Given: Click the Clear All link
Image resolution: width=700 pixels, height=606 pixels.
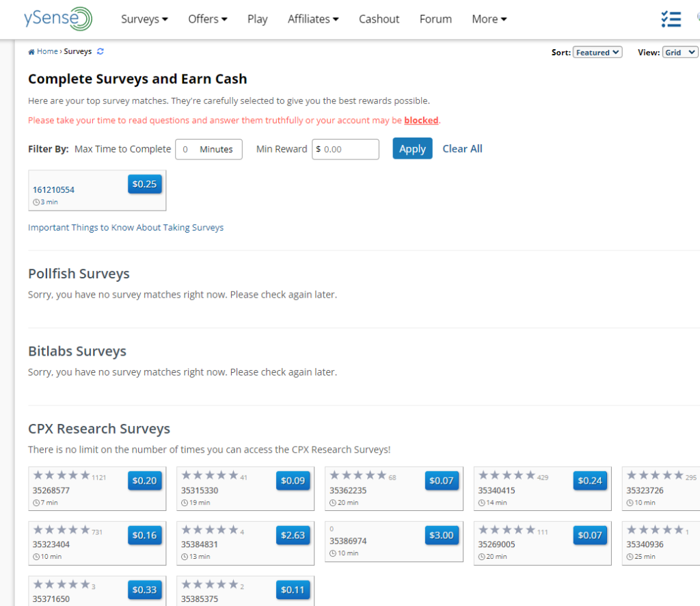Looking at the screenshot, I should click(x=463, y=148).
